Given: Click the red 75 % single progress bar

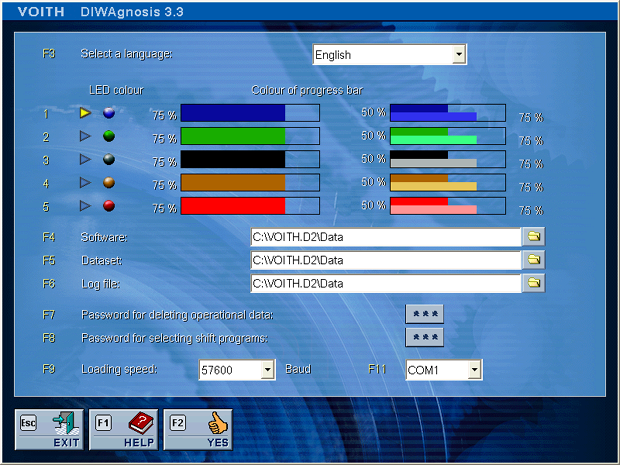Looking at the screenshot, I should pyautogui.click(x=250, y=206).
